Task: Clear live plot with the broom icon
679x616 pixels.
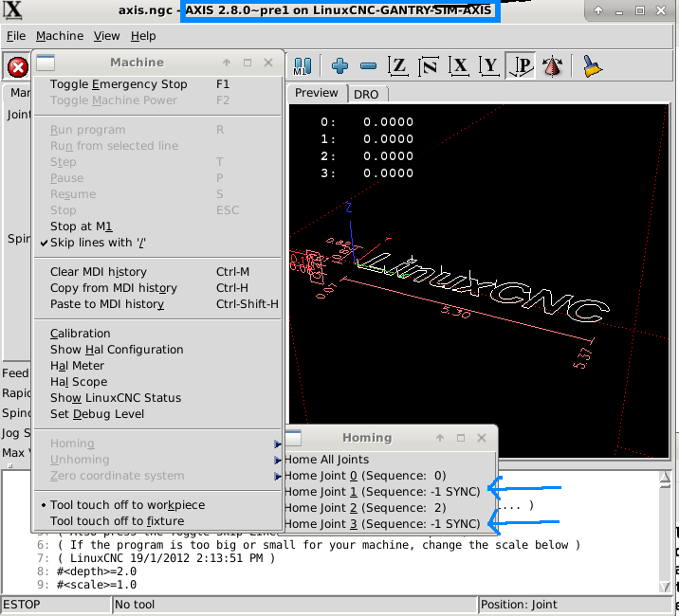Action: [x=592, y=66]
